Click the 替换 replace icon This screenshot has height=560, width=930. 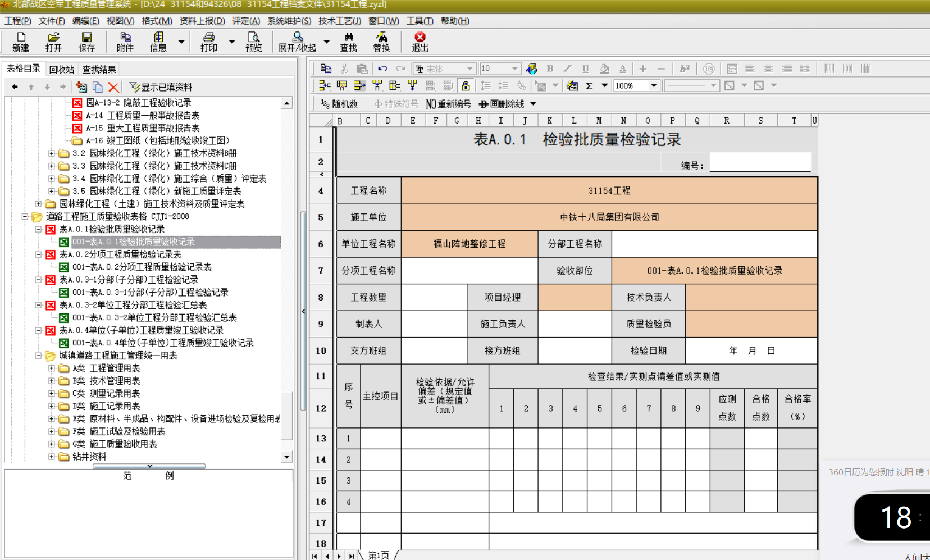(x=381, y=42)
